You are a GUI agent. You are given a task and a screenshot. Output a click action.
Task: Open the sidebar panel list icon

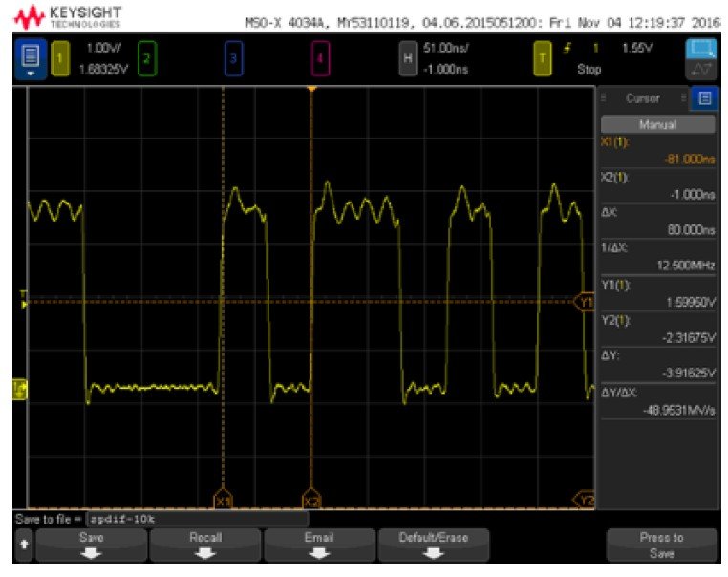705,98
